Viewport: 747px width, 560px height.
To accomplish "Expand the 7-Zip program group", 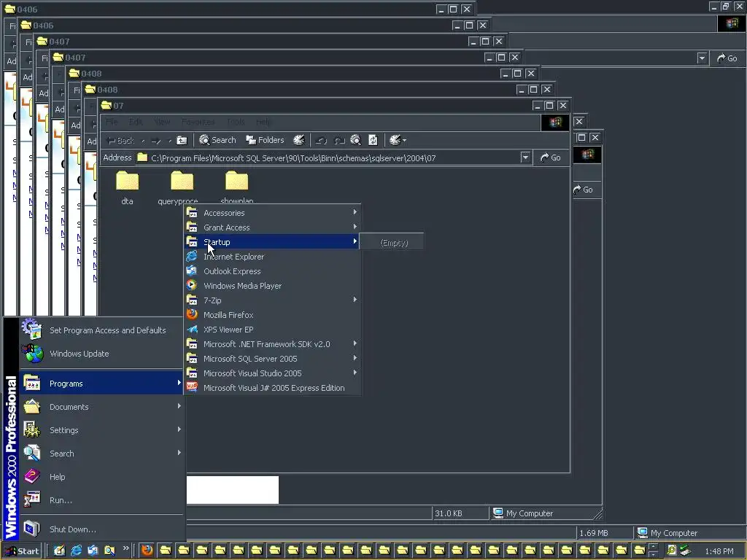I will 272,300.
